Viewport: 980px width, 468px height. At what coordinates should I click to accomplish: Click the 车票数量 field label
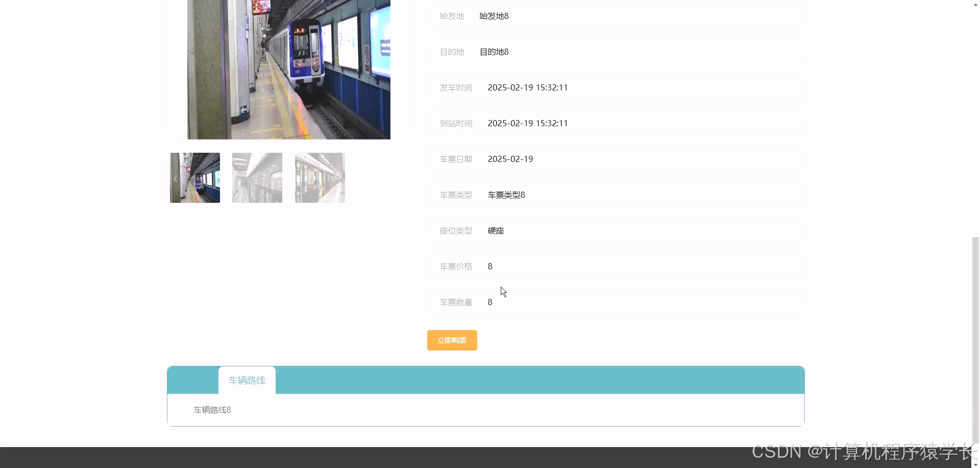(x=456, y=302)
